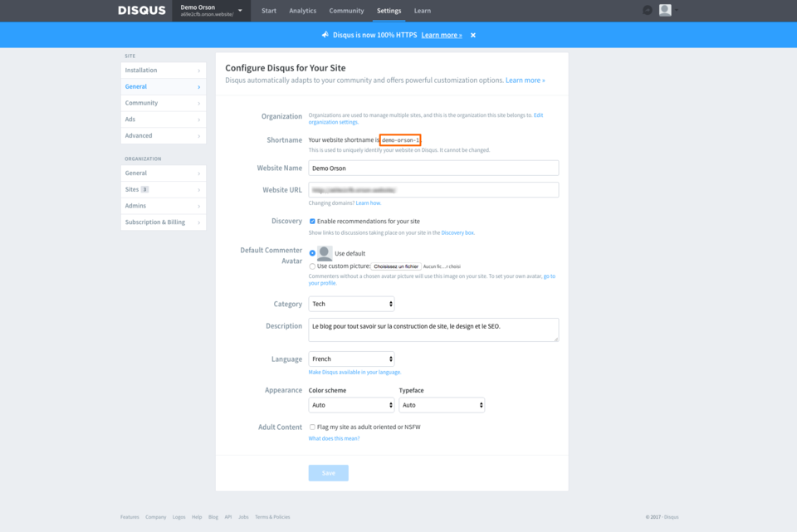
Task: Open the Learn tab
Action: tap(422, 11)
